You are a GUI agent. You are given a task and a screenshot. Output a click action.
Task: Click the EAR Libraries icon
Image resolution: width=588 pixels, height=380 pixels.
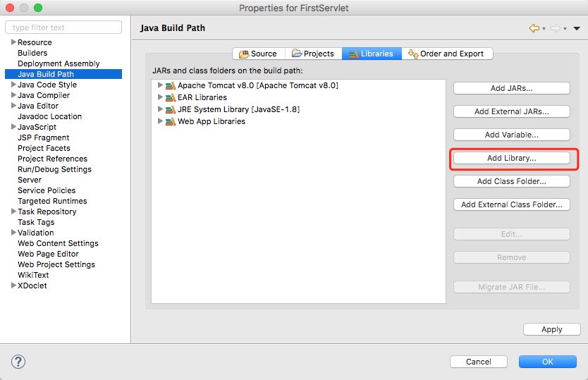pyautogui.click(x=171, y=97)
